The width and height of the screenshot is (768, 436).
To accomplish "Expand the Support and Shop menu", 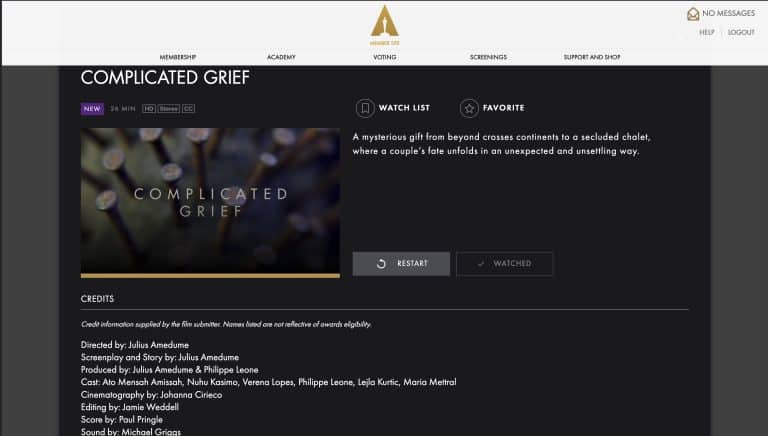I will tap(592, 57).
